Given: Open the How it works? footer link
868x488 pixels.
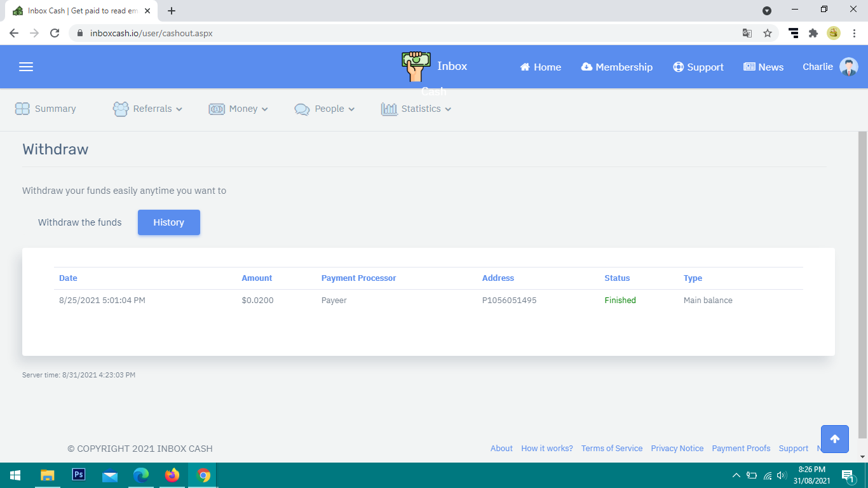Looking at the screenshot, I should [x=547, y=448].
